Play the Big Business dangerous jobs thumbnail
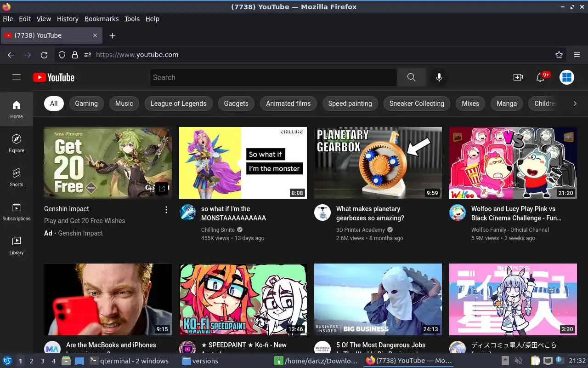This screenshot has width=588, height=368. pos(378,299)
